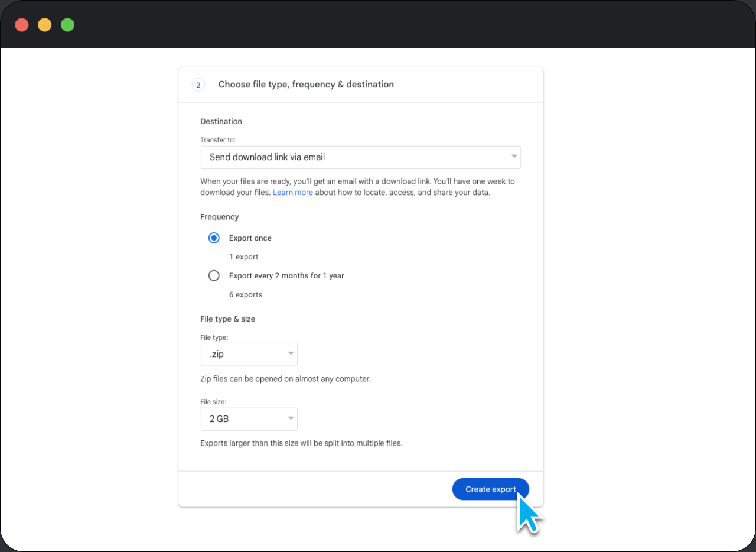Click the Destination section heading
The image size is (756, 552).
tap(221, 121)
